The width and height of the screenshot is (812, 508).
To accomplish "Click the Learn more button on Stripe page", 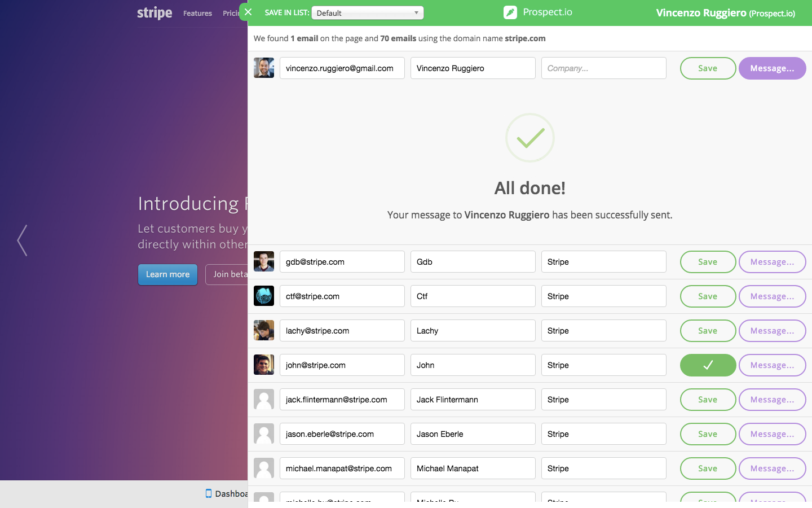I will coord(167,274).
